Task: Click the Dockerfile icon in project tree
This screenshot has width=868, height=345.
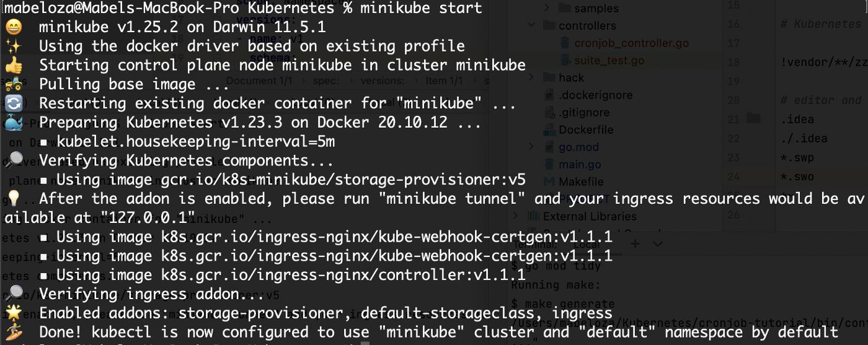Action: (x=549, y=130)
